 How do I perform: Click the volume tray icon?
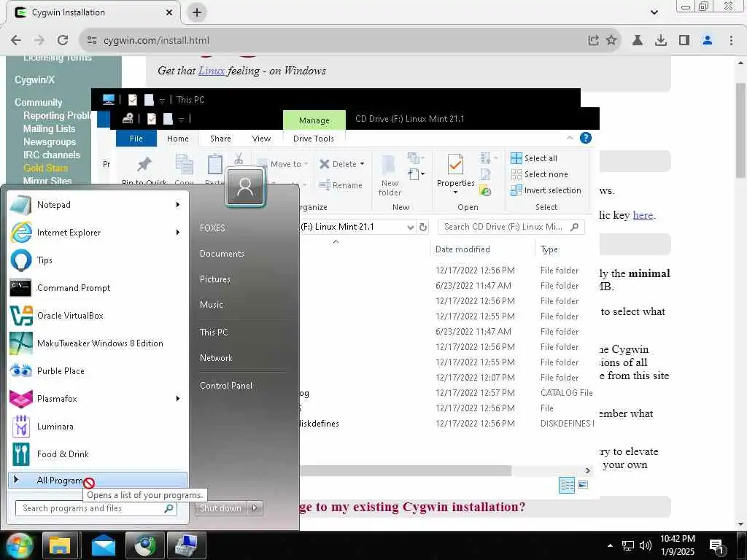pos(645,545)
